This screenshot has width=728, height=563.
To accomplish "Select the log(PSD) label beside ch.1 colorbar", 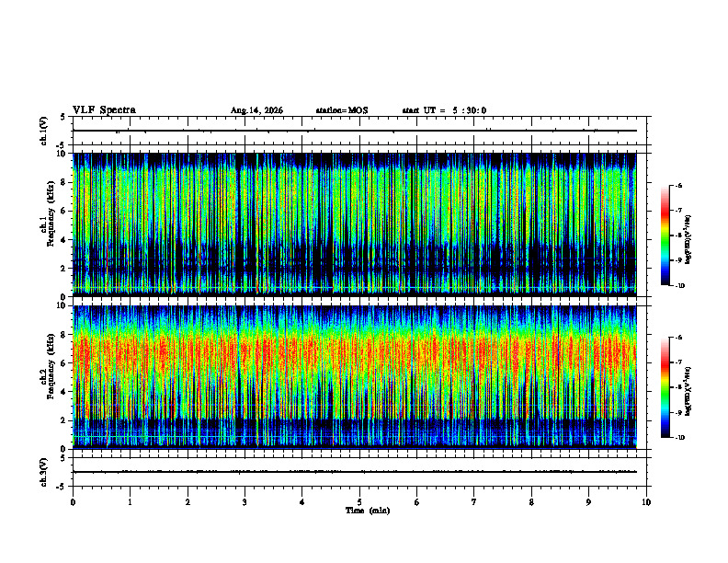I will click(x=688, y=239).
